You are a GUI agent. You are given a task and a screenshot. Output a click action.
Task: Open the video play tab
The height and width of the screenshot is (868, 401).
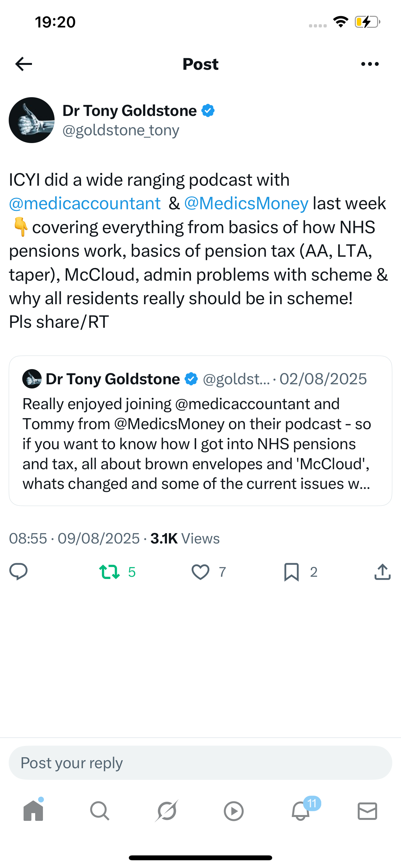coord(233,811)
